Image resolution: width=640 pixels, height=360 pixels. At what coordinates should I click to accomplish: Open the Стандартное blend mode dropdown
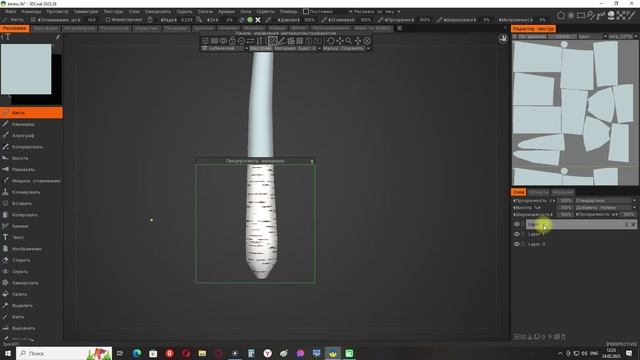[x=605, y=200]
